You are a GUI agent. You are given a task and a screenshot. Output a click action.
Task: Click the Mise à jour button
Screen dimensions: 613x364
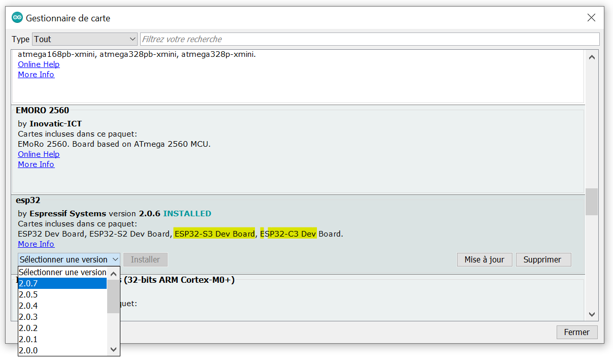(x=485, y=259)
